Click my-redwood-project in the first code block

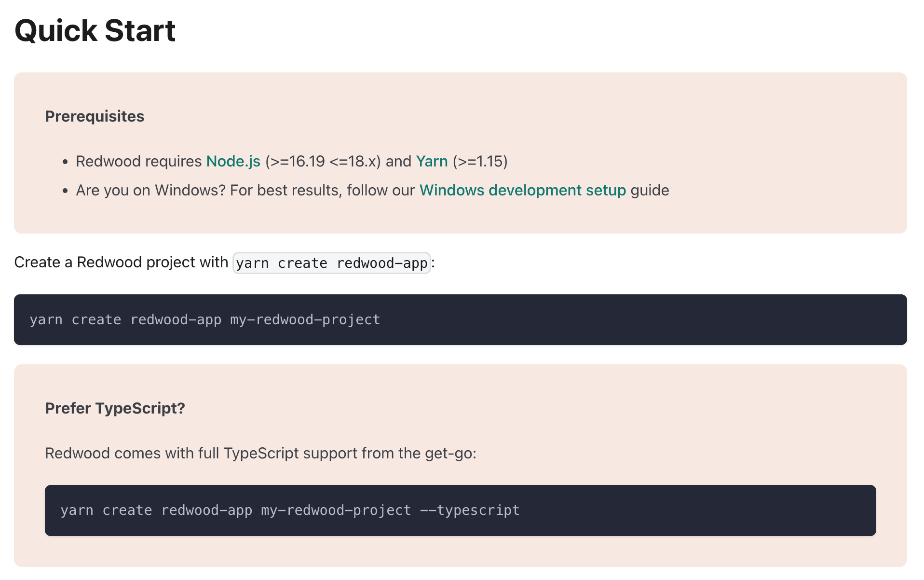pyautogui.click(x=305, y=319)
